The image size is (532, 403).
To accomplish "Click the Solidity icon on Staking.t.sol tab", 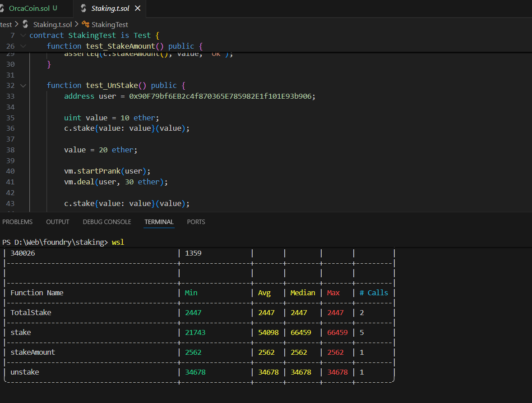I will [83, 9].
